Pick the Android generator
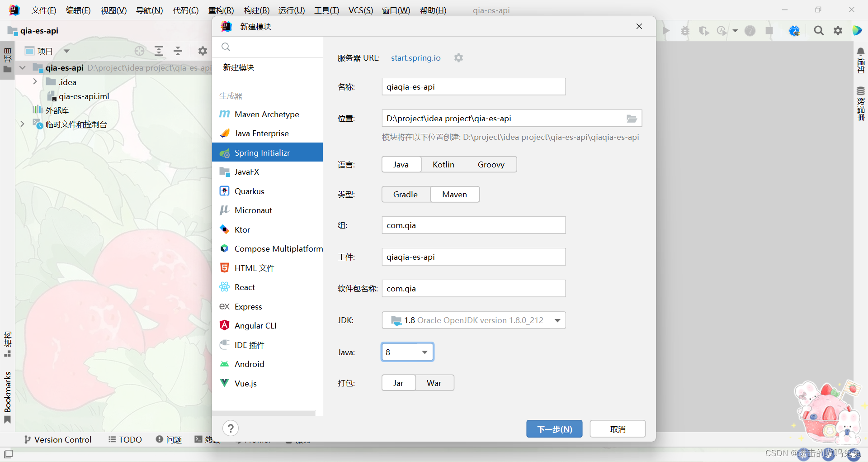 (x=267, y=364)
